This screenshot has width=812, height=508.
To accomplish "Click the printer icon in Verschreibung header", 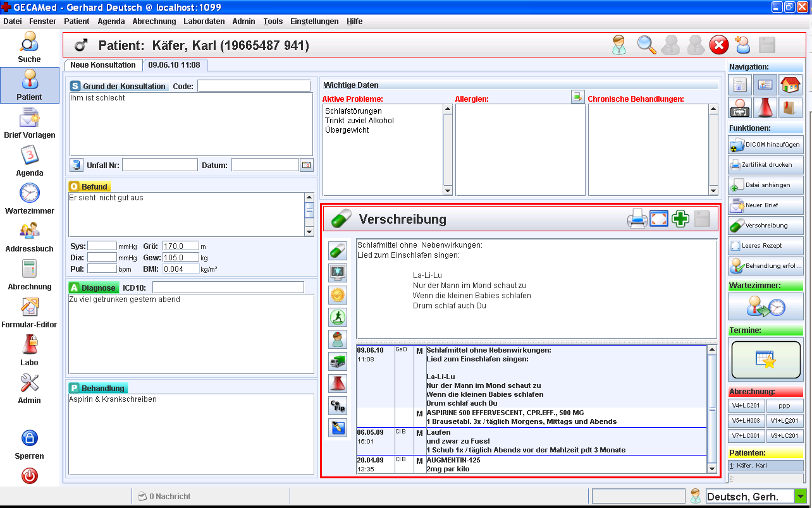I will point(637,219).
